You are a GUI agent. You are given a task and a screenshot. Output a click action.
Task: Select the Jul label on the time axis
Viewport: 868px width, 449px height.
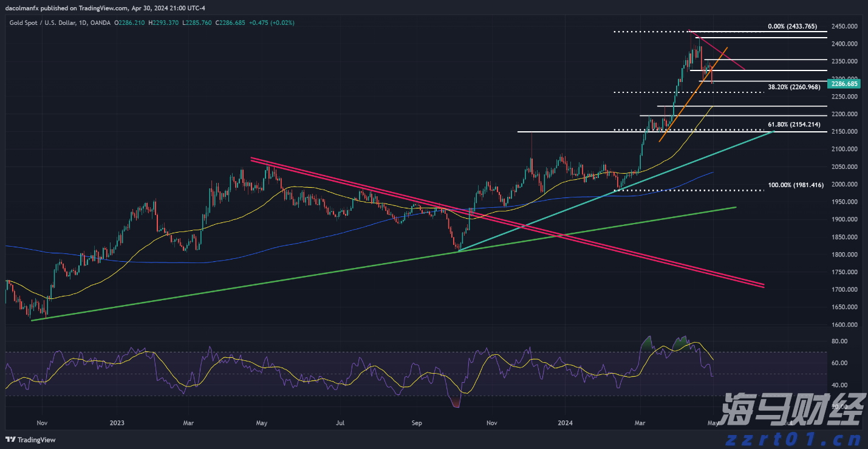click(x=340, y=422)
